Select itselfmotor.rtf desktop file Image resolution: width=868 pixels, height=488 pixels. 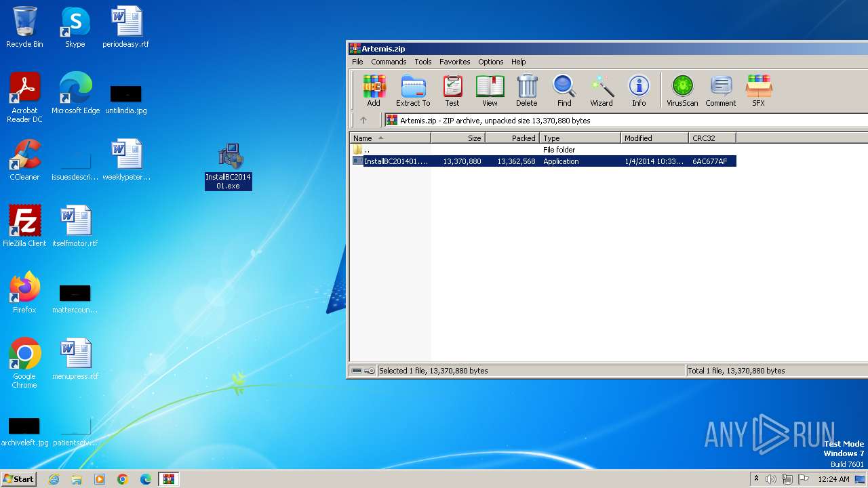75,226
